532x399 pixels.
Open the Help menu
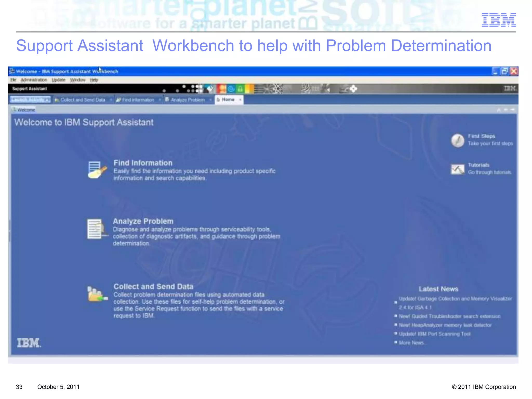point(94,80)
